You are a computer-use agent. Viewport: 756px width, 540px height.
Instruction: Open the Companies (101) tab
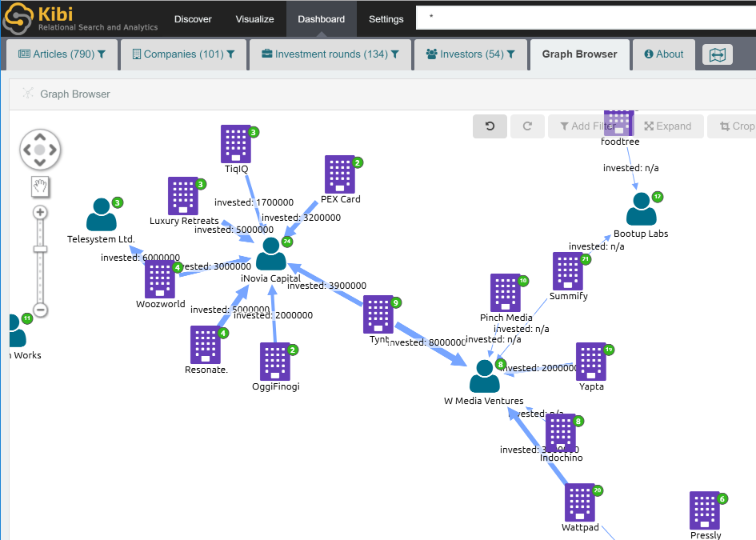(183, 54)
